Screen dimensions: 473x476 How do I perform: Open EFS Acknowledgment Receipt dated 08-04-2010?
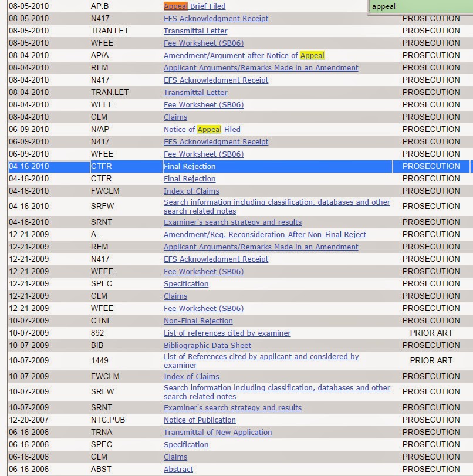[x=216, y=80]
